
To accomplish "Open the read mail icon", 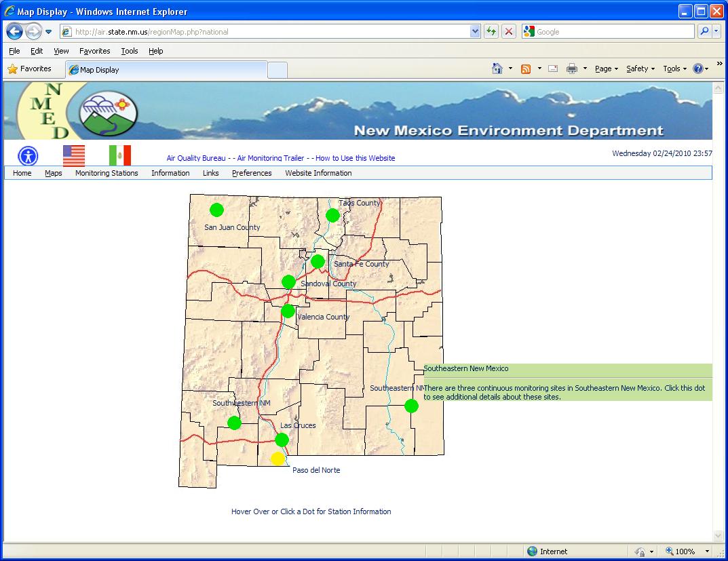I will click(x=553, y=69).
